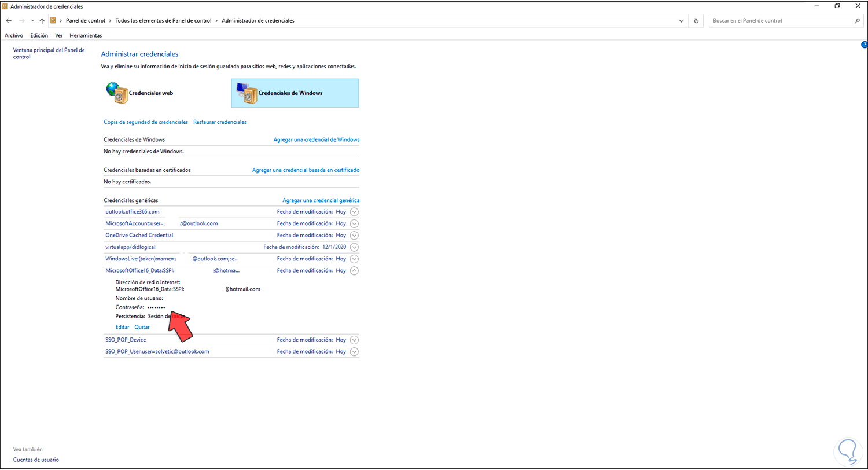Expand the virtualapp/didlogical credential chevron
This screenshot has height=470, width=868.
pyautogui.click(x=355, y=247)
